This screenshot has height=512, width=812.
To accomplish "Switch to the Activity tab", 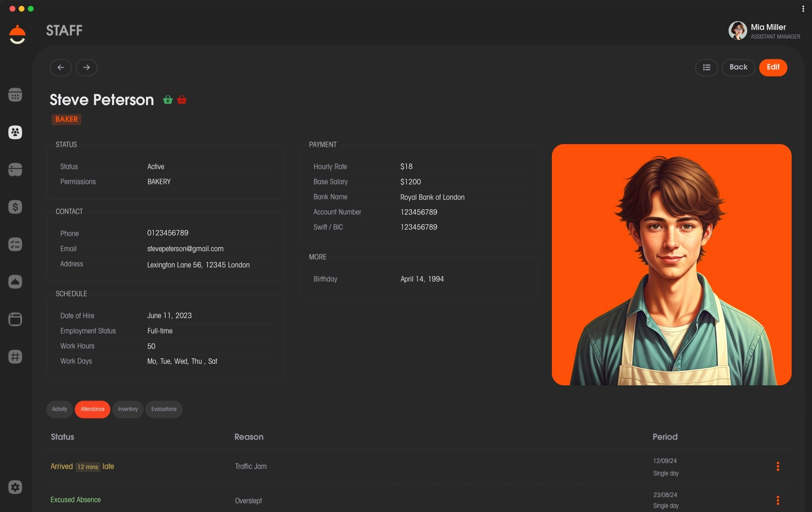I will point(59,409).
